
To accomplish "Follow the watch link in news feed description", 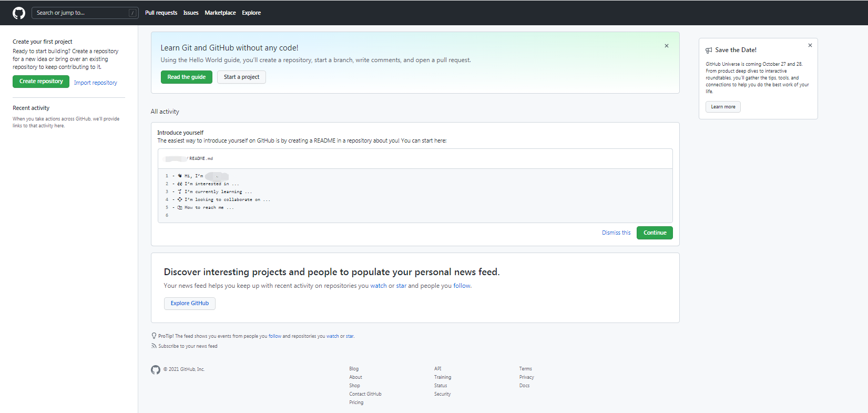I will tap(379, 286).
